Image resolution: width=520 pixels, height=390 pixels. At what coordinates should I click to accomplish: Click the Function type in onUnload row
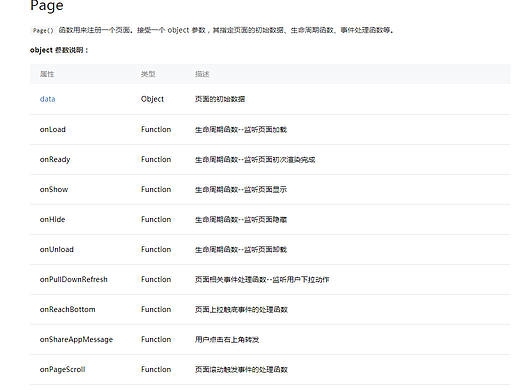(x=156, y=249)
